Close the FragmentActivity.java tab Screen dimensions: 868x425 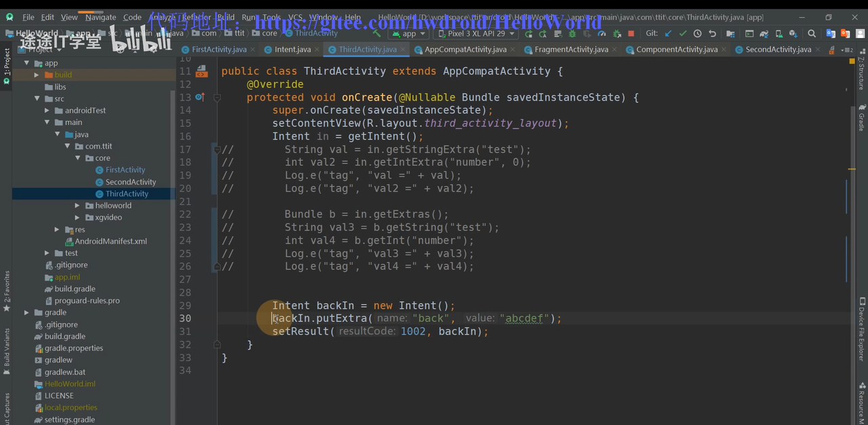[x=614, y=50]
